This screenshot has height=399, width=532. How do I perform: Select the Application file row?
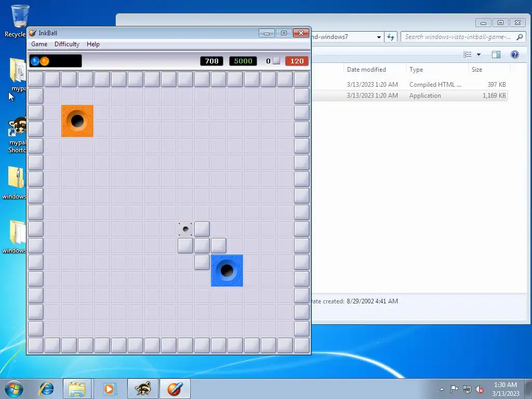click(409, 96)
